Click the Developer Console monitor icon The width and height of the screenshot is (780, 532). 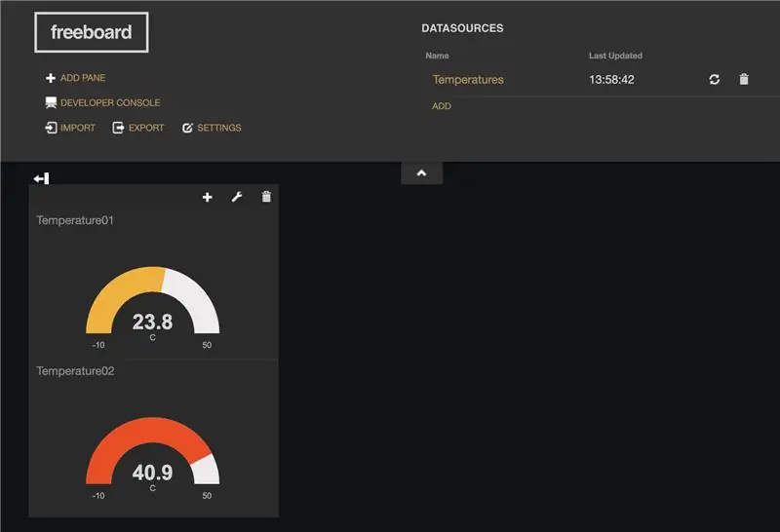(51, 102)
